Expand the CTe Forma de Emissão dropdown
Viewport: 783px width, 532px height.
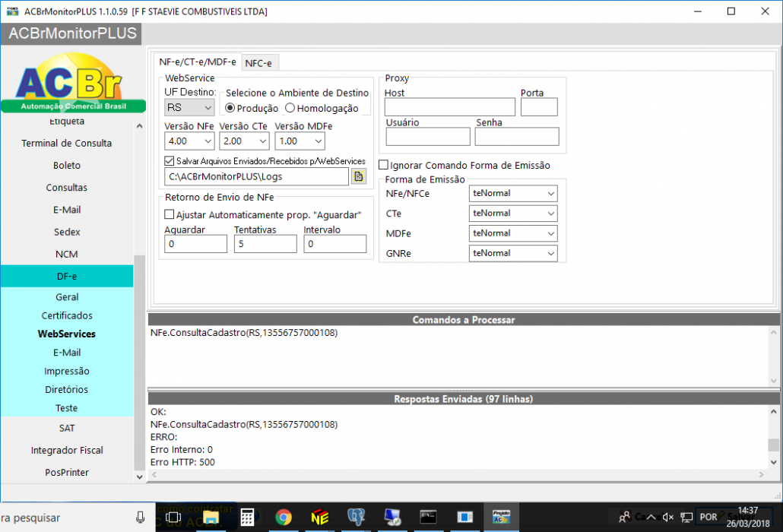(513, 213)
